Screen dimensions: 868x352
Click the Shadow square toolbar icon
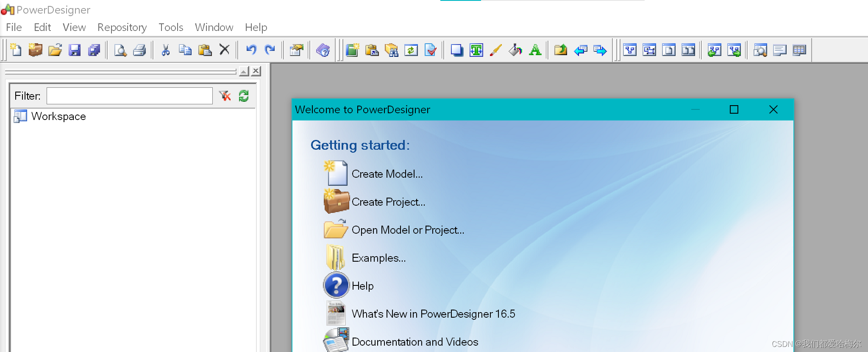coord(457,50)
